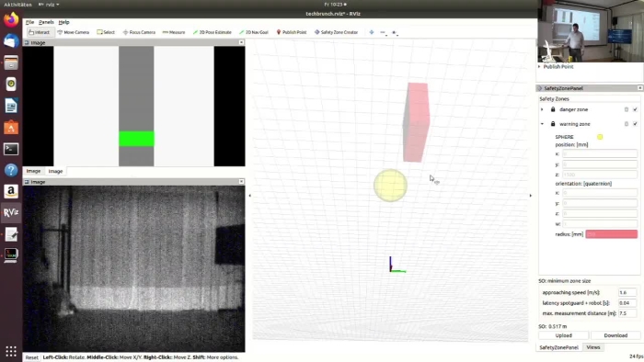Click the Upload button
This screenshot has height=362, width=644.
[563, 335]
